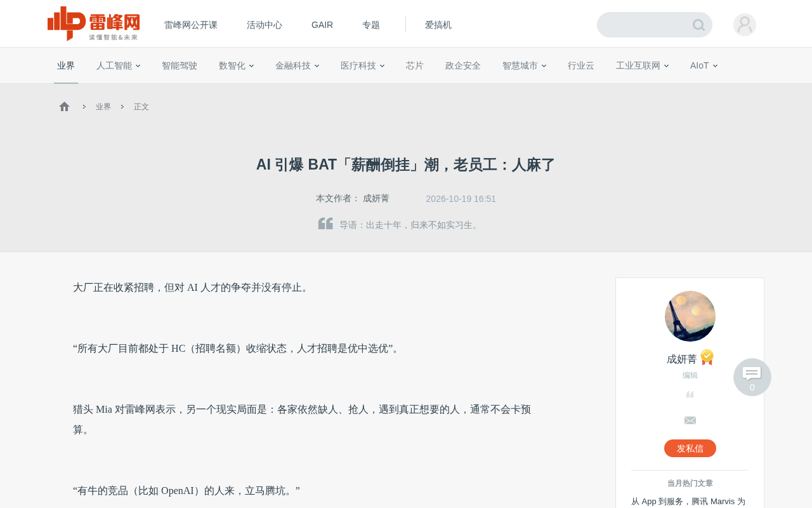The height and width of the screenshot is (508, 812).
Task: Open 雷峰网公开课 in top navigation
Action: (x=191, y=25)
